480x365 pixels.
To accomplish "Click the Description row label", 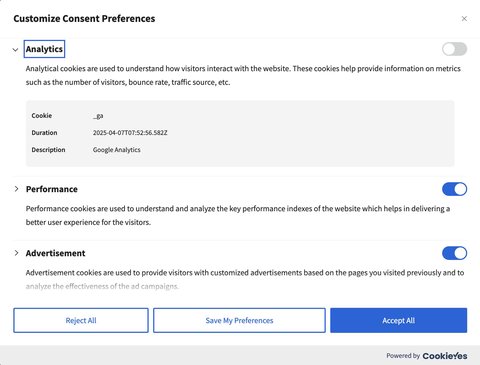I will (x=48, y=150).
